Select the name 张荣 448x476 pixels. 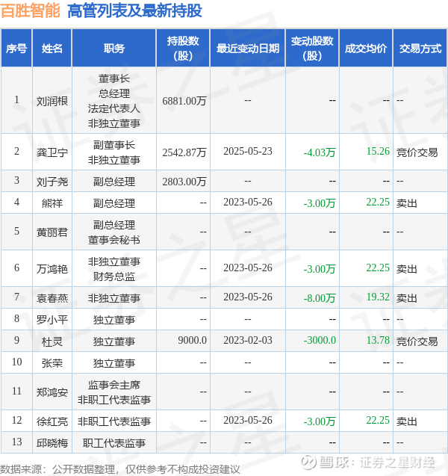click(x=52, y=363)
